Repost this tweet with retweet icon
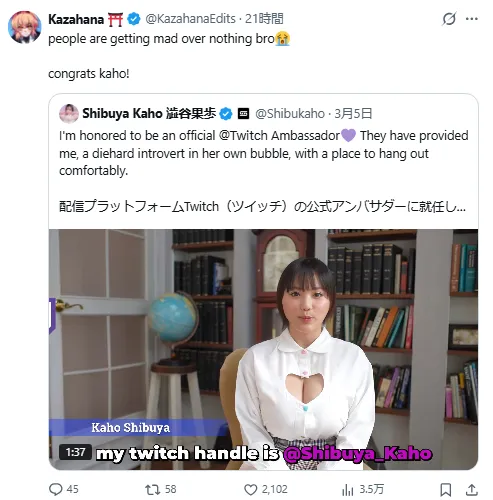The width and height of the screenshot is (493, 500). 152,489
